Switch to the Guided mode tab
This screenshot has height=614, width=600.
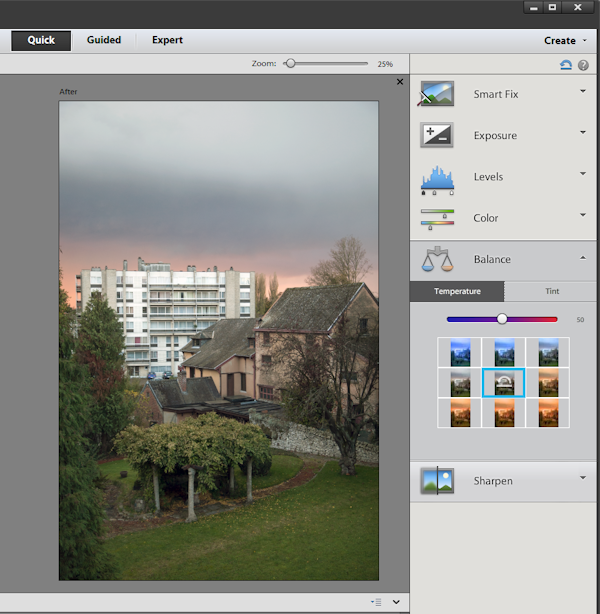pyautogui.click(x=104, y=41)
